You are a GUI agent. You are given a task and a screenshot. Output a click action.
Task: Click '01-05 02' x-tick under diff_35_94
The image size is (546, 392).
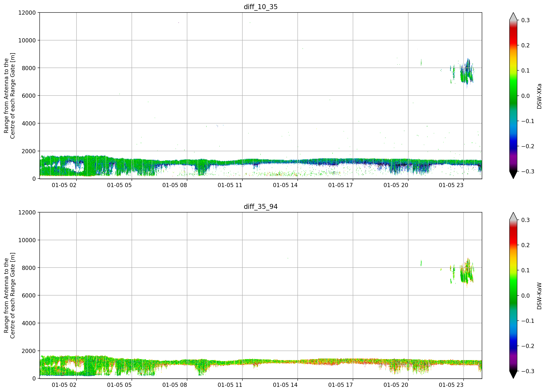64,385
